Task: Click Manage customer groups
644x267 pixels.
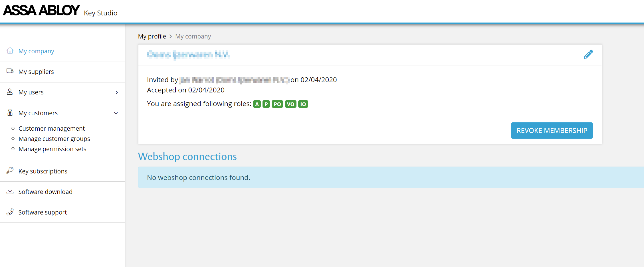Action: (x=54, y=139)
